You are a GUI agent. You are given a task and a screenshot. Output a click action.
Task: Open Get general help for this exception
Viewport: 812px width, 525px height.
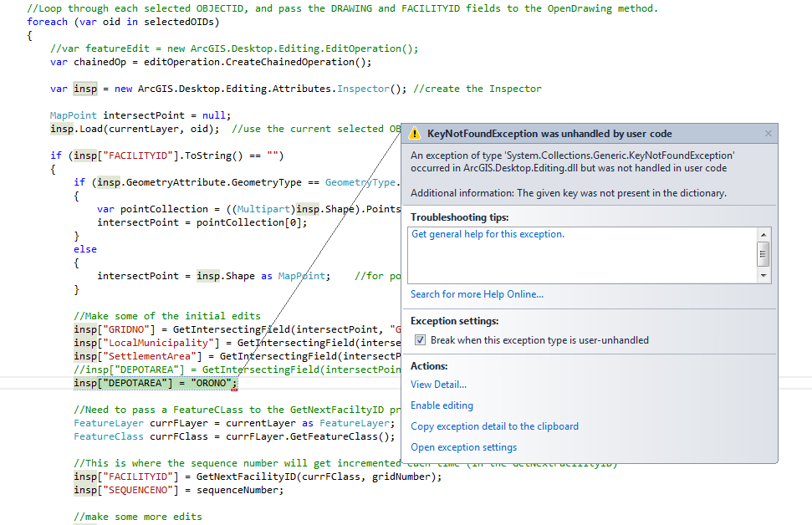(x=488, y=234)
